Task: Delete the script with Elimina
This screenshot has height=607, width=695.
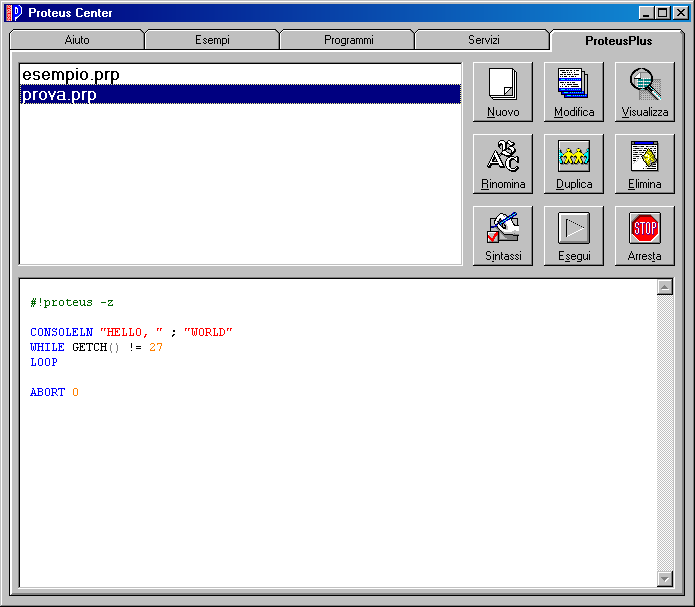Action: point(644,164)
